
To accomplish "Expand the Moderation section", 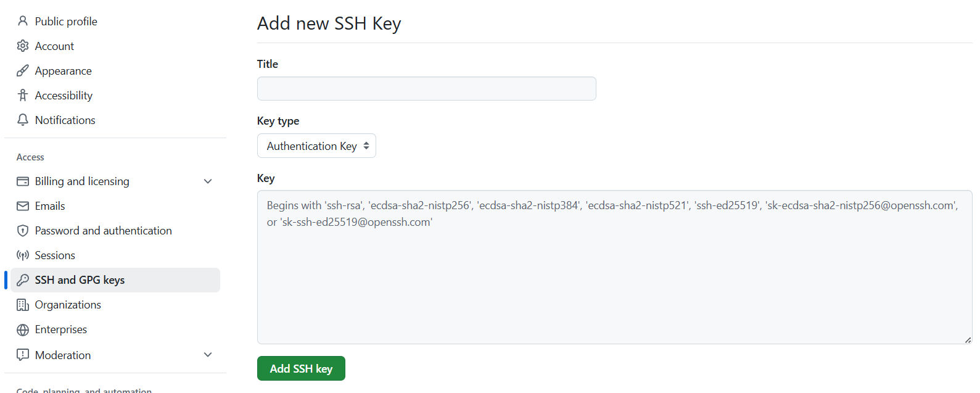I will (208, 355).
